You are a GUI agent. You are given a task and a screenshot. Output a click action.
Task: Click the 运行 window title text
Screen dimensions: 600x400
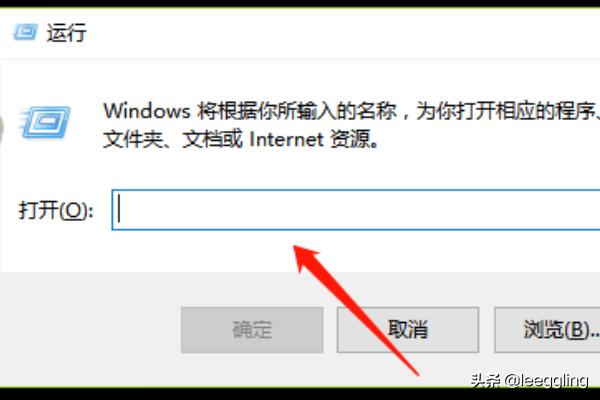[66, 32]
